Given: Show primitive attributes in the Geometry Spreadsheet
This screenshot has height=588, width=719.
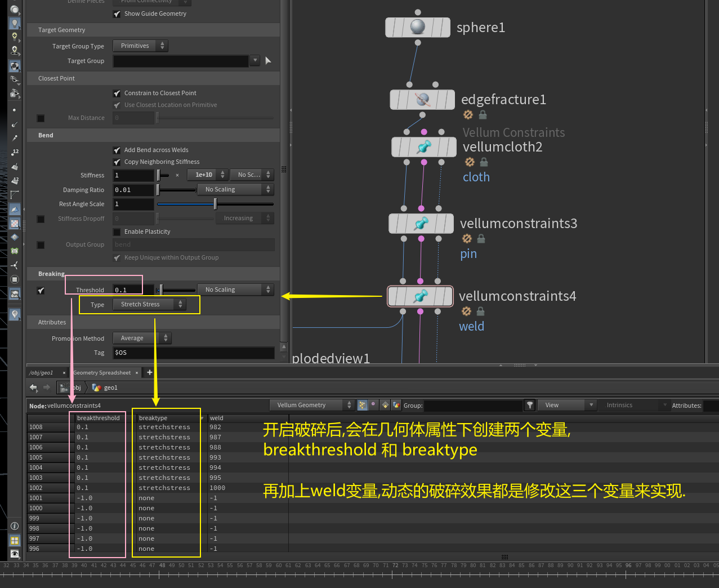Looking at the screenshot, I should click(385, 405).
